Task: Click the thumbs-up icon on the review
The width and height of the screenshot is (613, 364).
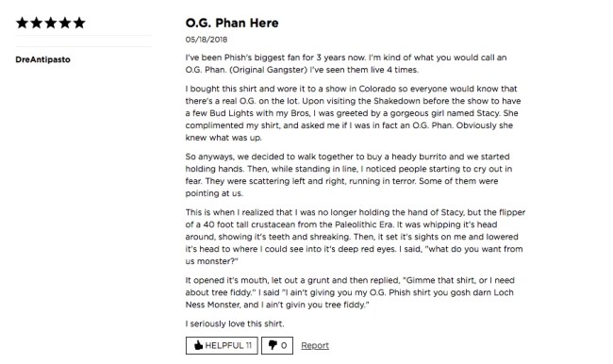Action: pyautogui.click(x=199, y=345)
